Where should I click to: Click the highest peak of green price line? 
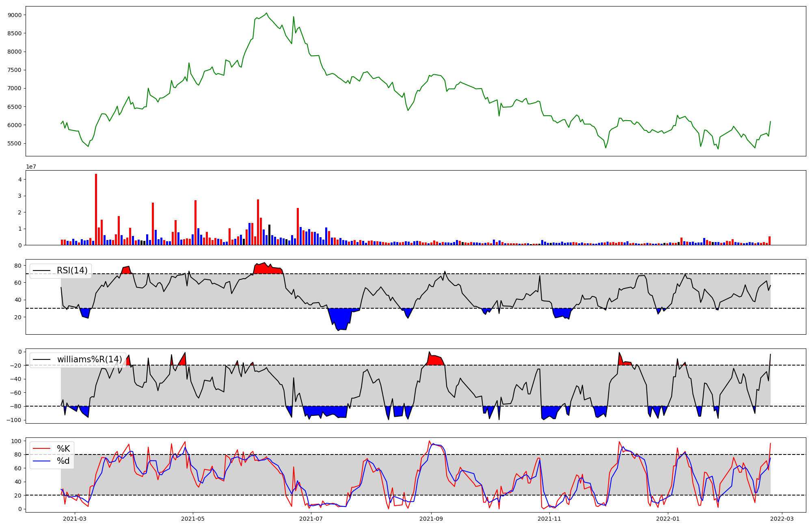pos(266,13)
